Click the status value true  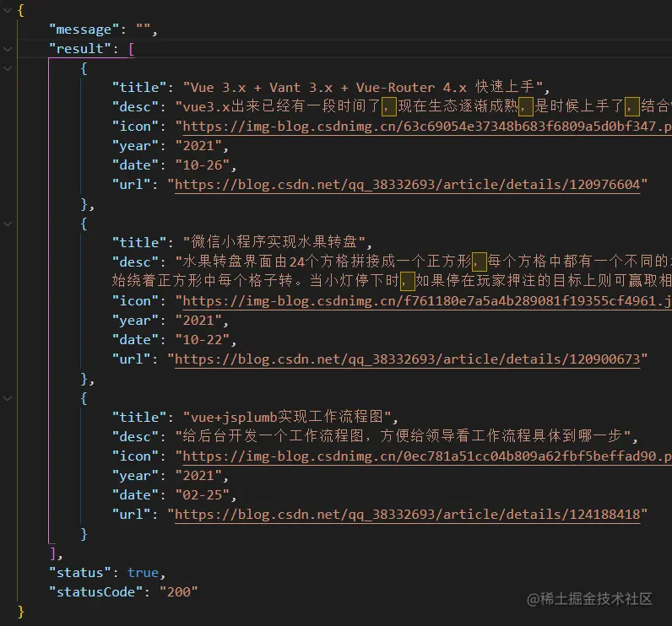click(x=143, y=573)
